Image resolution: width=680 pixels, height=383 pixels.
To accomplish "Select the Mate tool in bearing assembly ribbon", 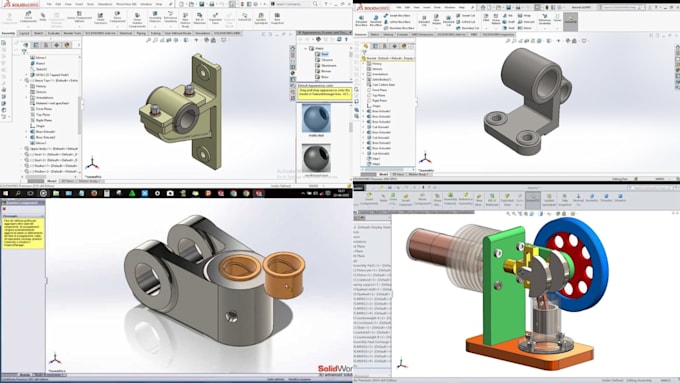I will (x=43, y=17).
